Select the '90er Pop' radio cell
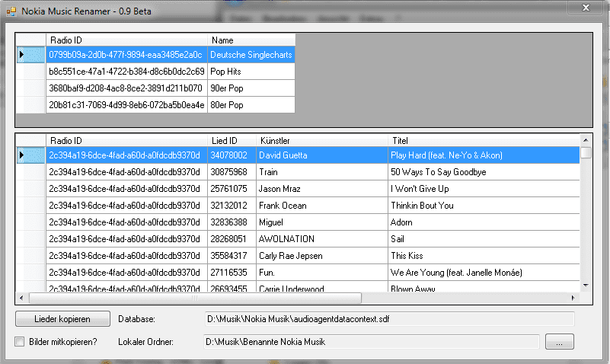 pyautogui.click(x=251, y=88)
